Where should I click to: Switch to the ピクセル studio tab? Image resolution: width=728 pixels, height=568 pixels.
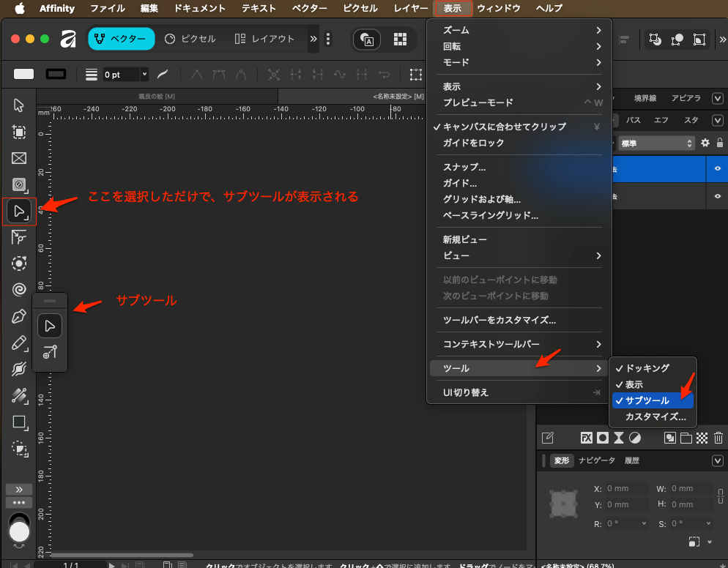pos(190,39)
